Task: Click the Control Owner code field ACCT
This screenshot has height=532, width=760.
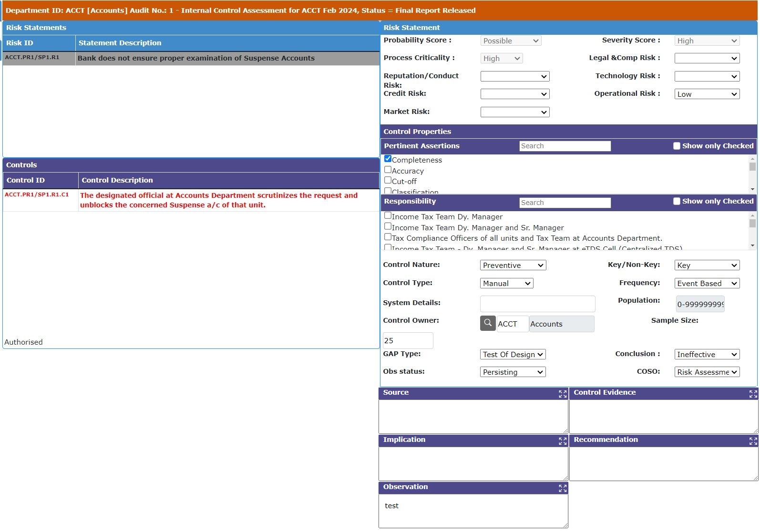Action: click(x=513, y=324)
